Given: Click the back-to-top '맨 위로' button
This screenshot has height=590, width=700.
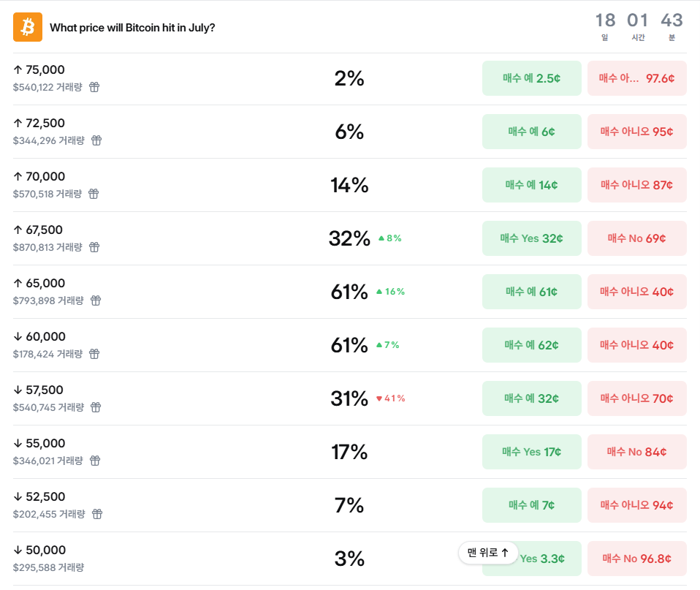Looking at the screenshot, I should [x=488, y=553].
